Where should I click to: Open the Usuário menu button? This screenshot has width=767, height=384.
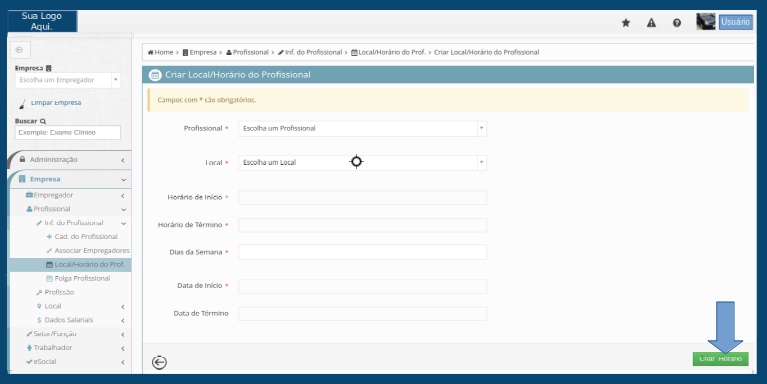click(736, 22)
